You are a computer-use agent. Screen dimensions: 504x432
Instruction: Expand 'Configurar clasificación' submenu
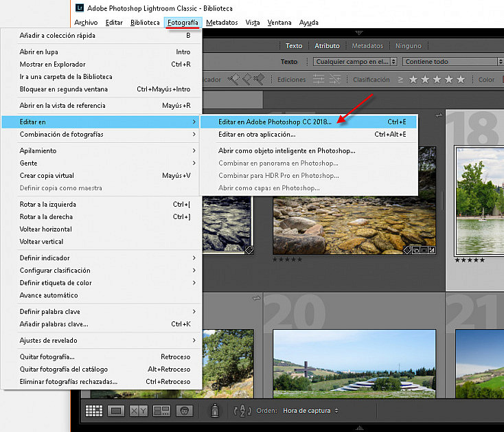(x=102, y=271)
